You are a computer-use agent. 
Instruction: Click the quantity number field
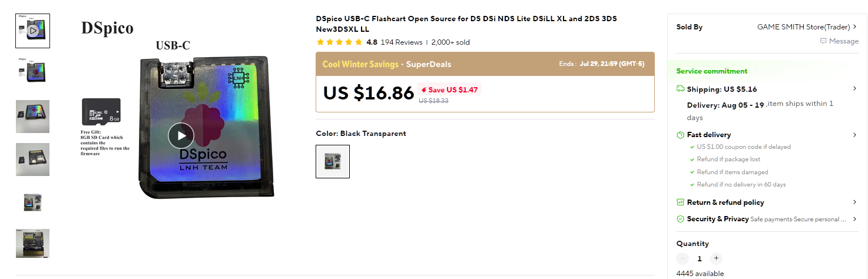(x=700, y=258)
